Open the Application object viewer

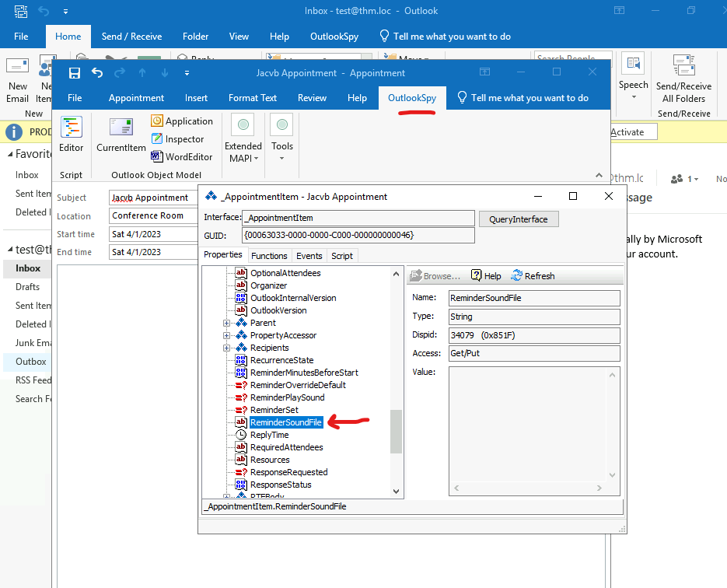(x=181, y=121)
